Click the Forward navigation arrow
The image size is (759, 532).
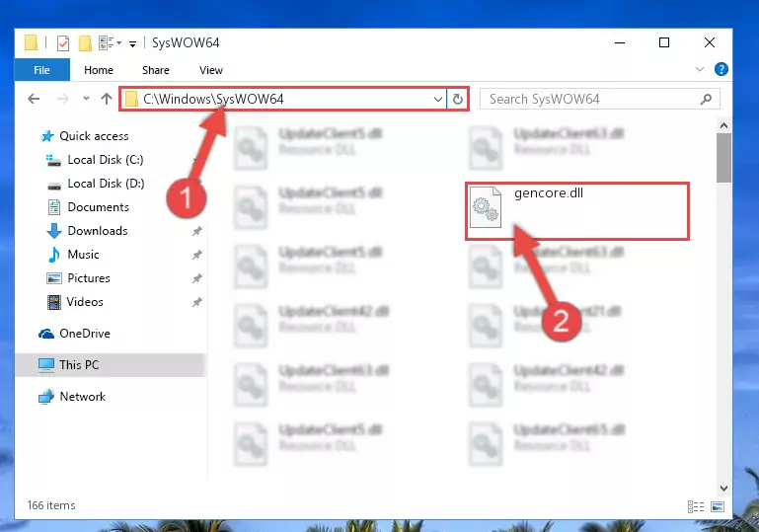pyautogui.click(x=63, y=99)
